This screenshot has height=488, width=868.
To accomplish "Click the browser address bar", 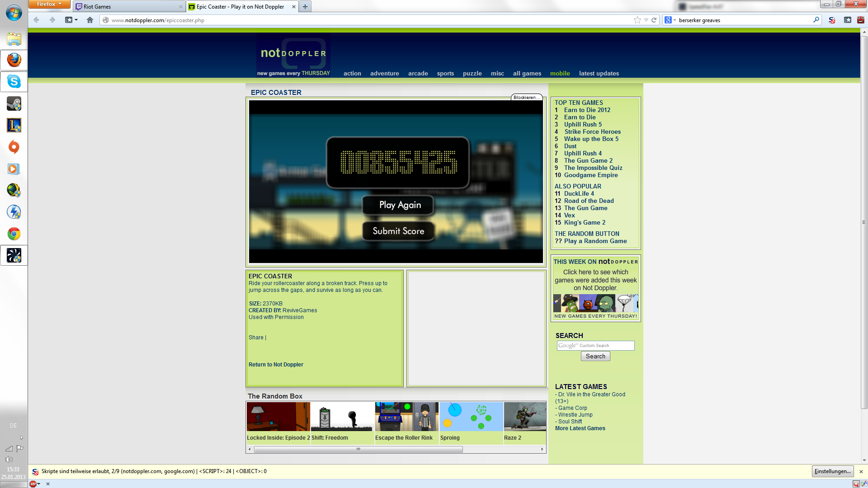I will pos(366,20).
